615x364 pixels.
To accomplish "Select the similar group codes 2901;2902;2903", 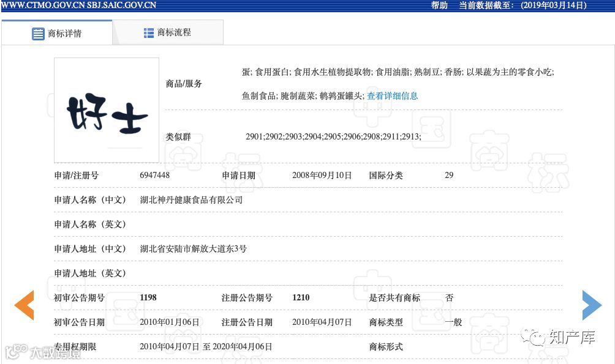I will coord(333,137).
